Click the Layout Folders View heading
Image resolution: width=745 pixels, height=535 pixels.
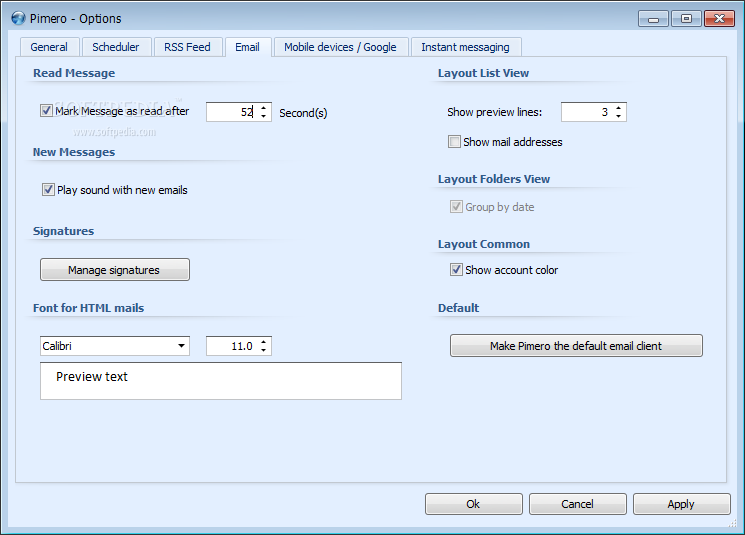click(494, 179)
